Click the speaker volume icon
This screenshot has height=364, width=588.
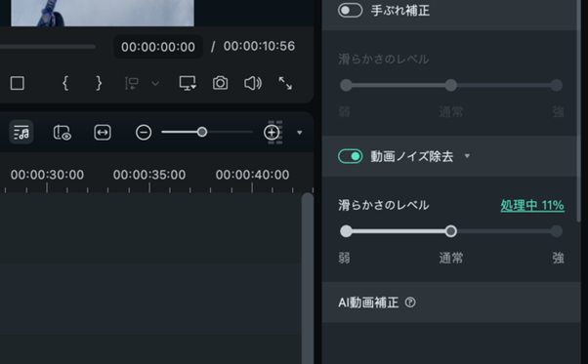click(x=253, y=83)
